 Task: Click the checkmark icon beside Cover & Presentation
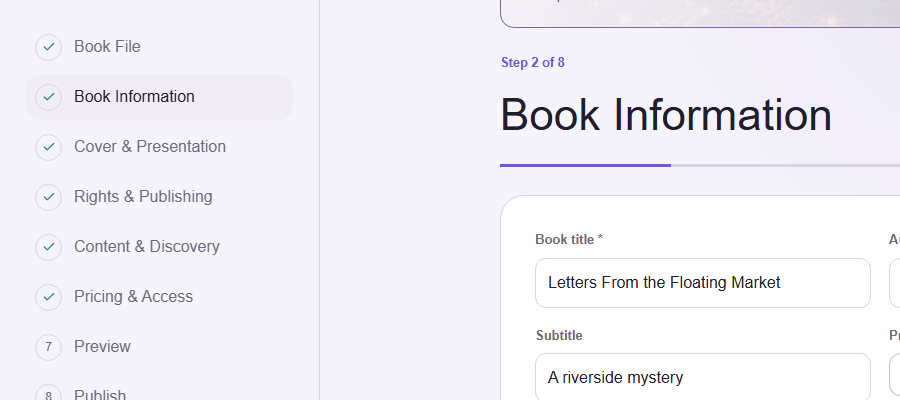(x=48, y=147)
